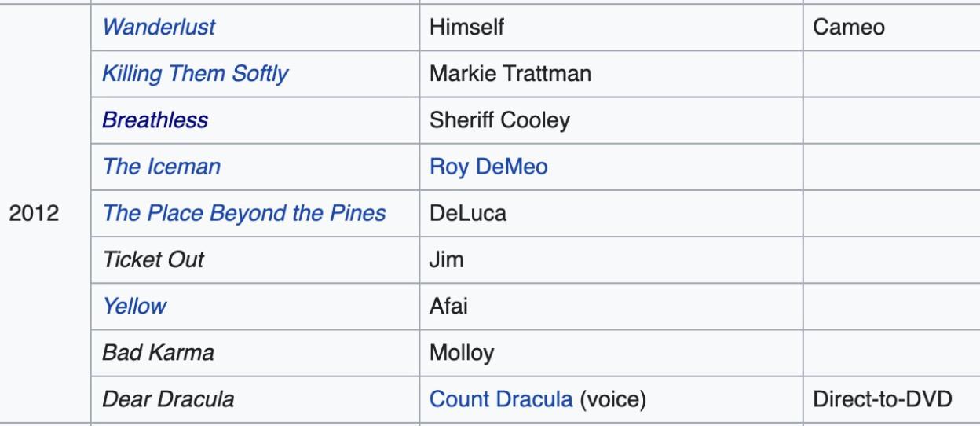Open the Count Dracula link
The image size is (980, 426).
pos(501,399)
